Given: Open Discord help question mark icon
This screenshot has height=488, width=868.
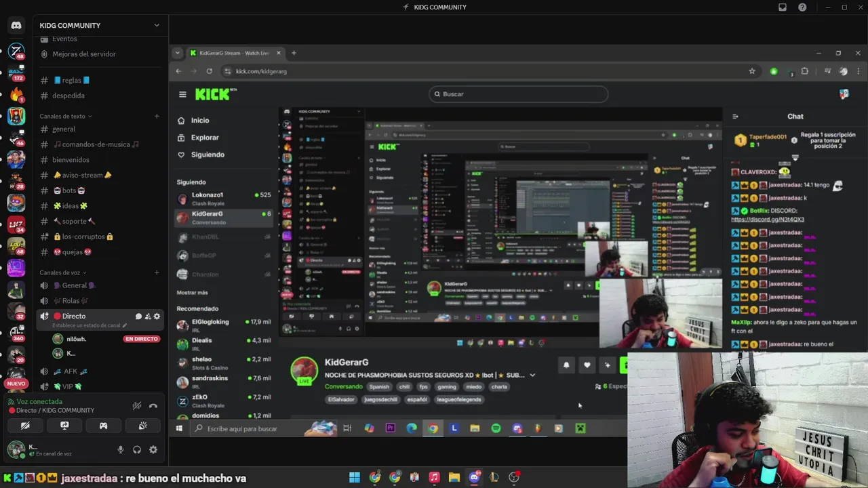Looking at the screenshot, I should (x=803, y=7).
